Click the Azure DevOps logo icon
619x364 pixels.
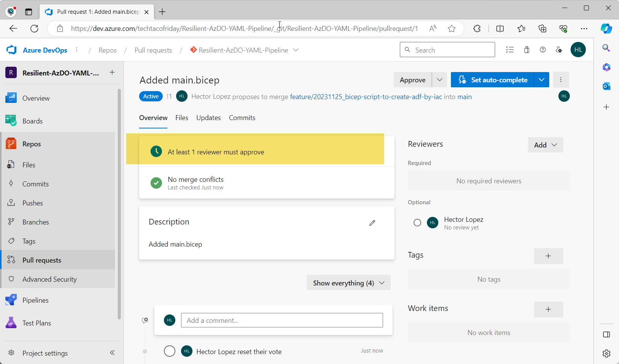(x=11, y=50)
